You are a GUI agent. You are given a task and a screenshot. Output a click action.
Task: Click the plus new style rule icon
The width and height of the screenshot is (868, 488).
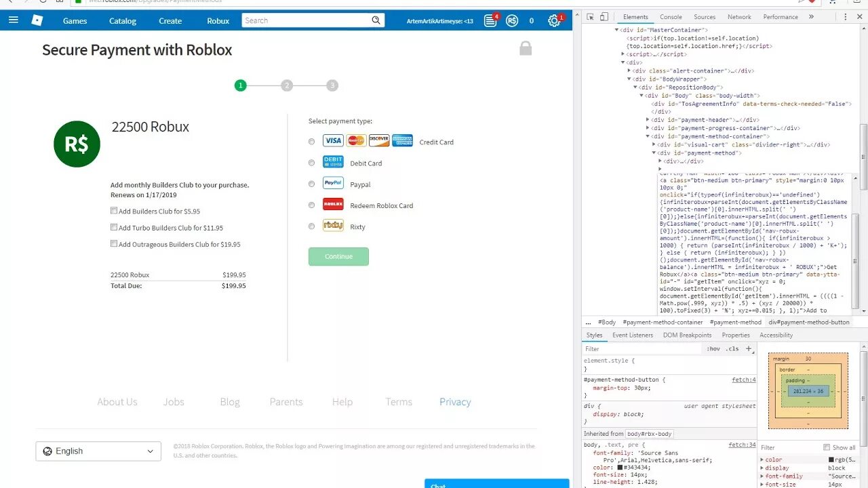click(749, 348)
